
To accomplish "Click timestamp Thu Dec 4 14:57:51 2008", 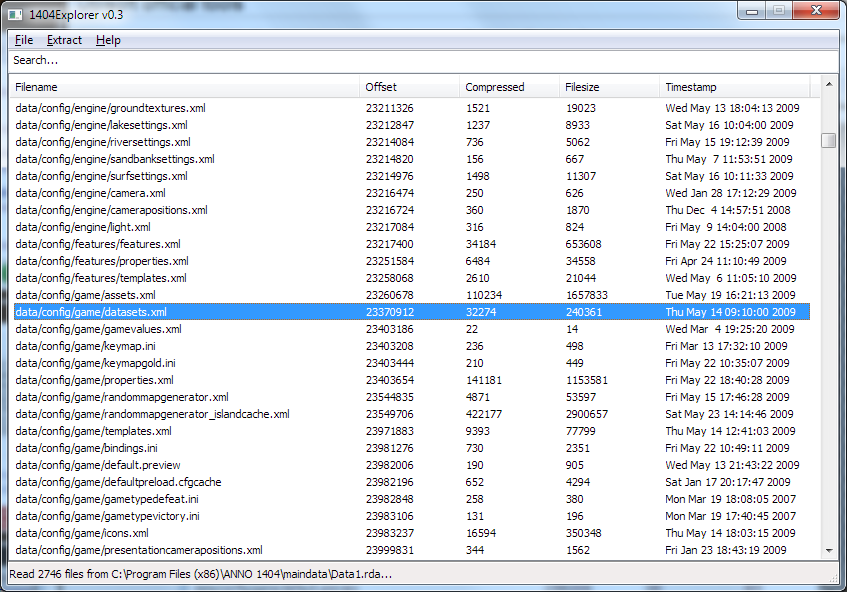I will pyautogui.click(x=728, y=210).
